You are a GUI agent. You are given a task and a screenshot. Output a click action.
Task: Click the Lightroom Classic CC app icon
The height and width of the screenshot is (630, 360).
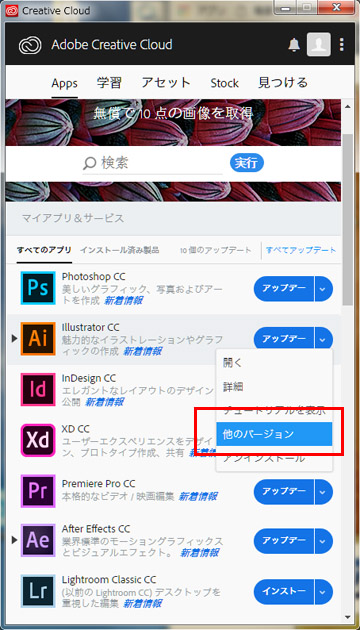click(38, 591)
